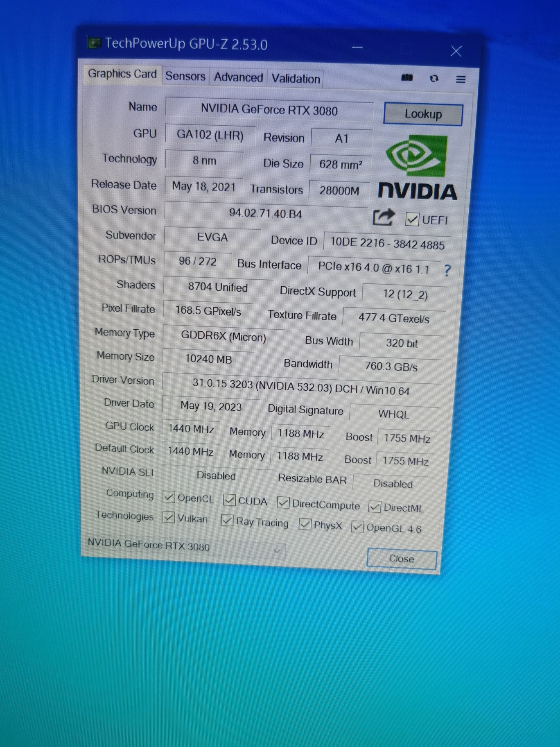
Task: Click the refresh icon in toolbar
Action: tap(434, 78)
